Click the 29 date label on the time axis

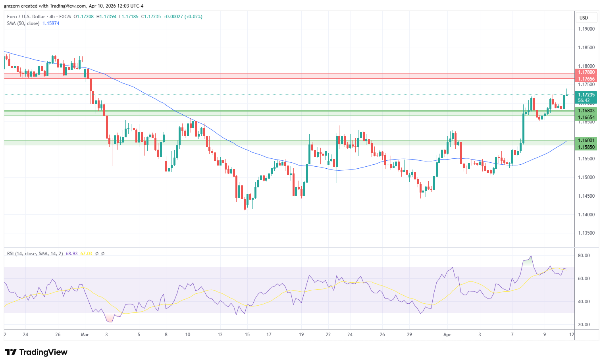coord(409,335)
